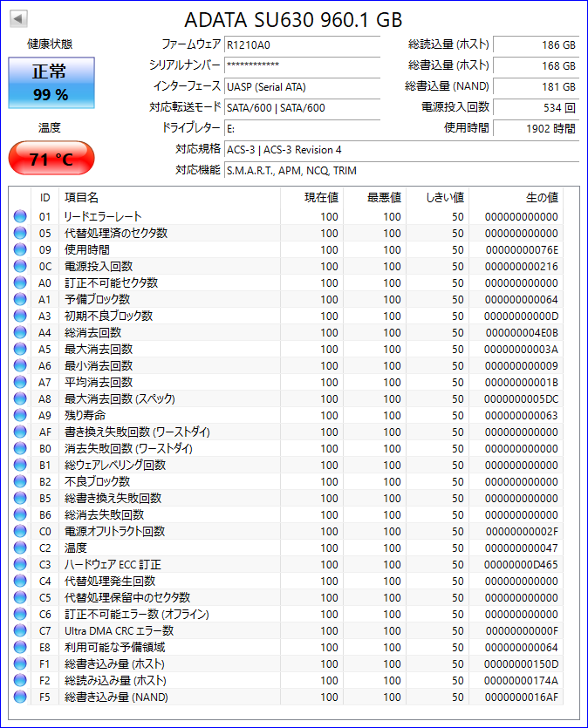Viewport: 588px width, 728px height.
Task: Click status circle for ID 0C 電源投入回数 row
Action: pyautogui.click(x=20, y=266)
